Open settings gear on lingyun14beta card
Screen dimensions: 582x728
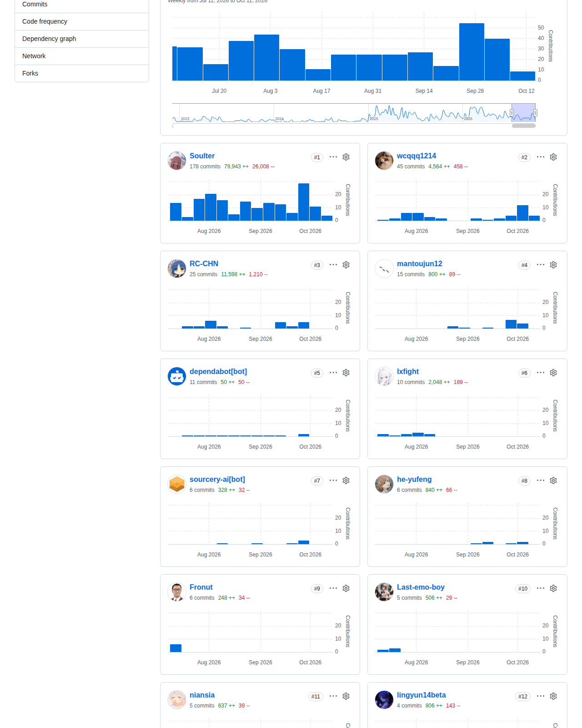coord(553,696)
